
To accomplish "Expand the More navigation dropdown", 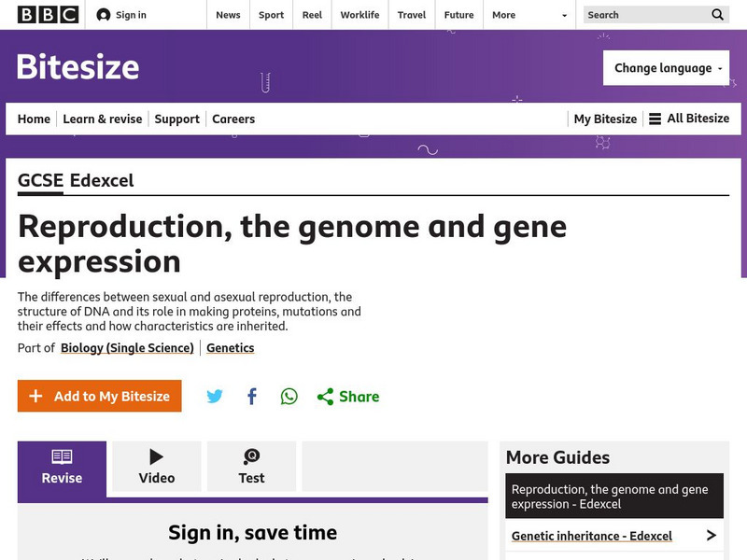I will pyautogui.click(x=529, y=15).
